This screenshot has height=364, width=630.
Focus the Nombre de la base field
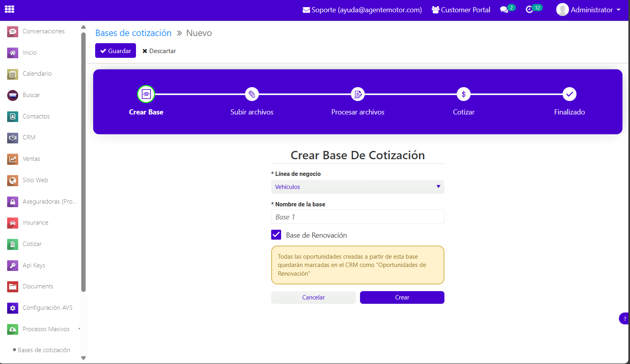pyautogui.click(x=357, y=217)
